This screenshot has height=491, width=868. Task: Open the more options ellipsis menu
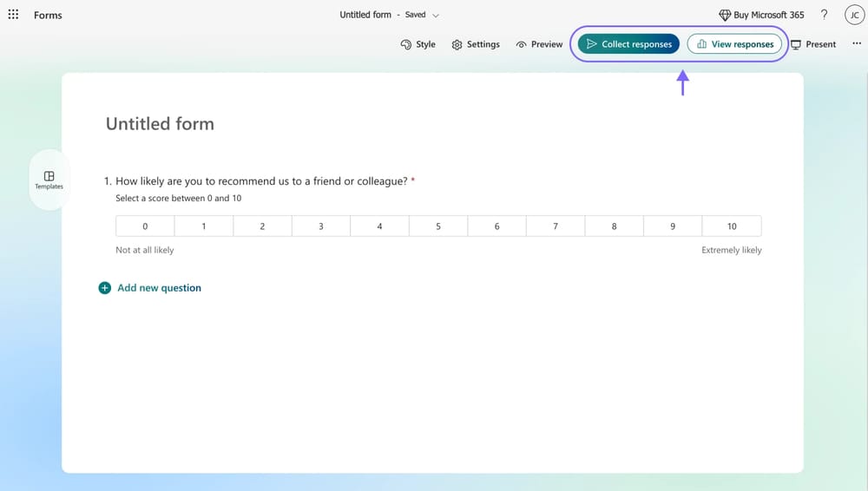pos(857,44)
